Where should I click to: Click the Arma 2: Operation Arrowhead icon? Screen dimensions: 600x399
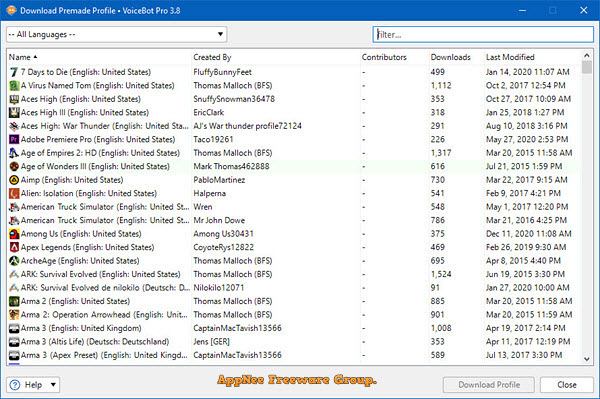tap(14, 315)
